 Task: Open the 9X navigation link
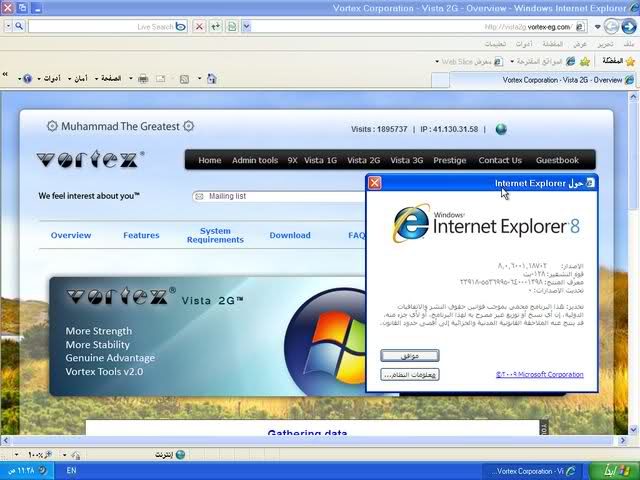point(292,160)
